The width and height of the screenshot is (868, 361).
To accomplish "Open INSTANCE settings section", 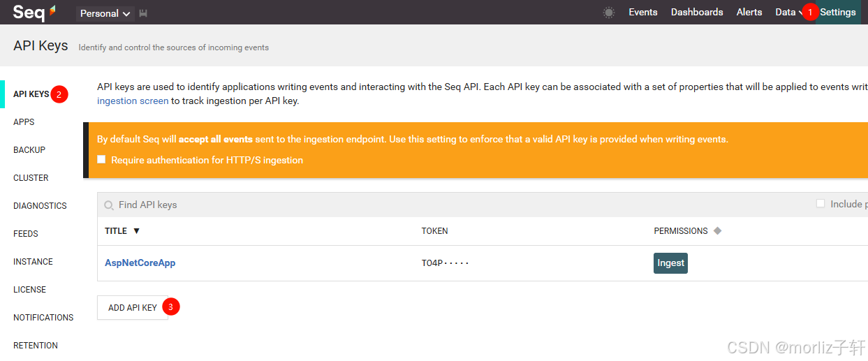I will click(33, 262).
